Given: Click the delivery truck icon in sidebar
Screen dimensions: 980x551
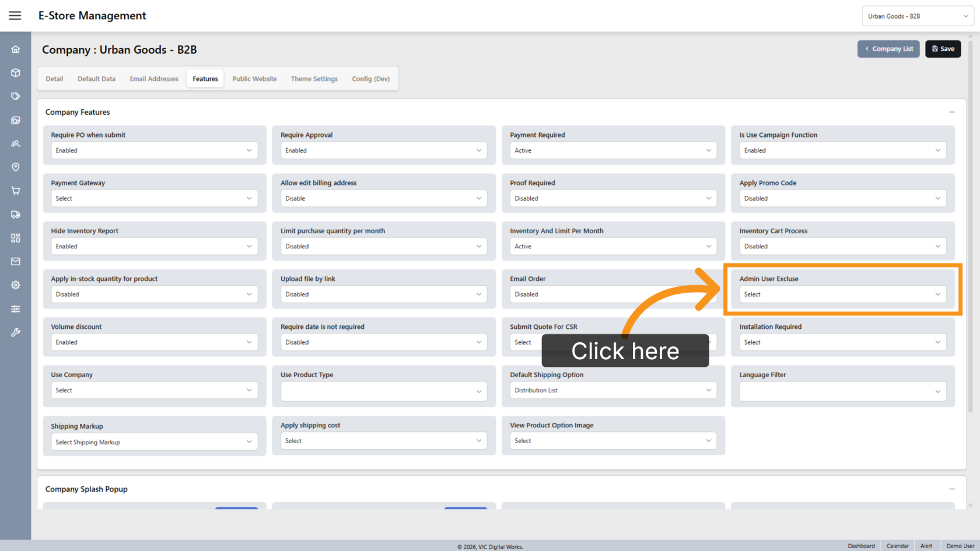Looking at the screenshot, I should click(x=16, y=215).
